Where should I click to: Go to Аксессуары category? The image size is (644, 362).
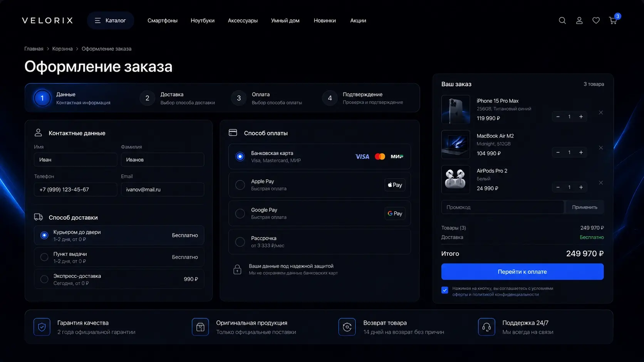[243, 20]
